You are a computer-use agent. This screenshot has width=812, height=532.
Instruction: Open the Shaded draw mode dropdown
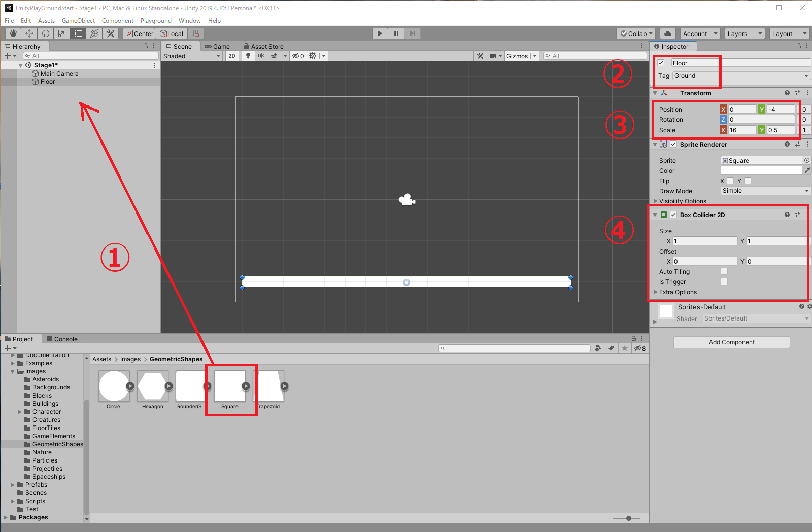192,56
